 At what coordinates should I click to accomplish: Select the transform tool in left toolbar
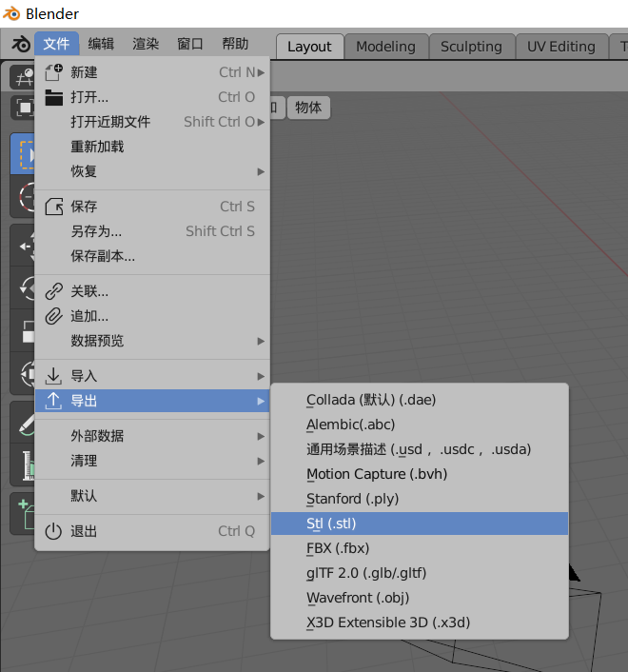pyautogui.click(x=23, y=374)
